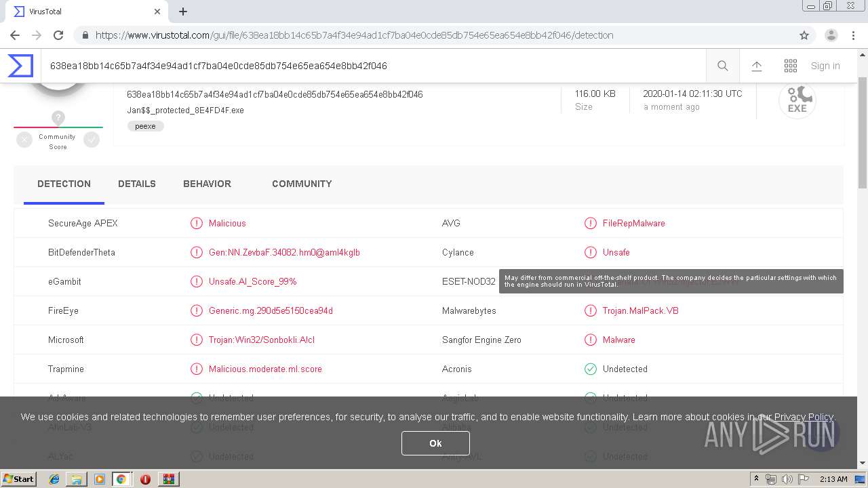Click the 116.00 KB size value
Image resolution: width=868 pixels, height=488 pixels.
point(595,94)
